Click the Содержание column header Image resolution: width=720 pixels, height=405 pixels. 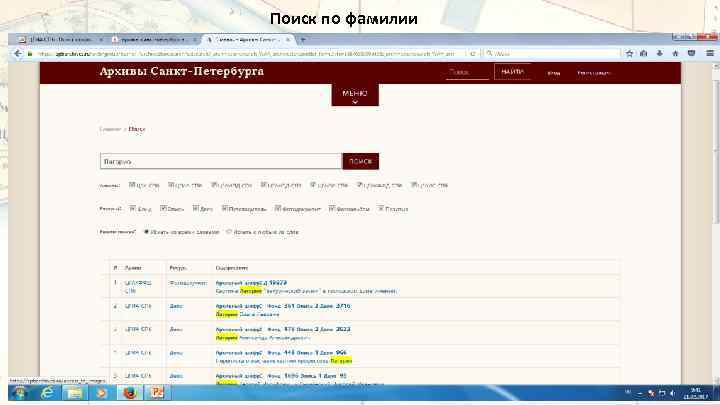click(232, 268)
